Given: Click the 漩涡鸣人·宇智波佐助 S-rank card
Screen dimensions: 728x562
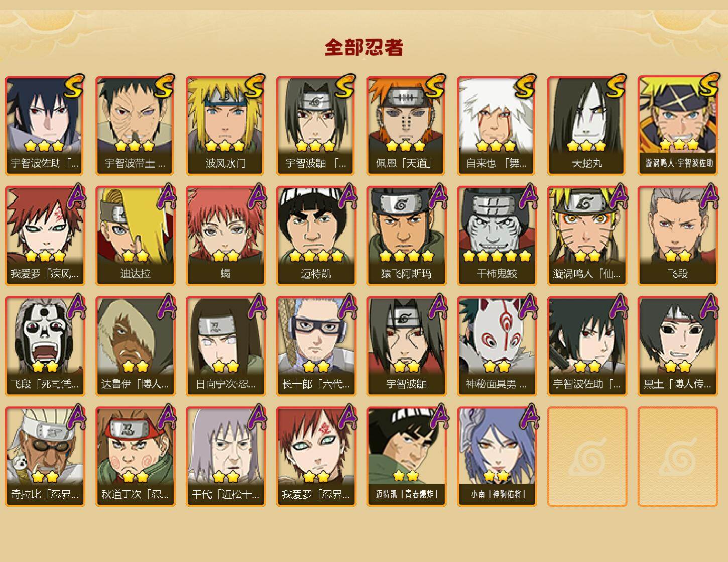Looking at the screenshot, I should tap(677, 125).
